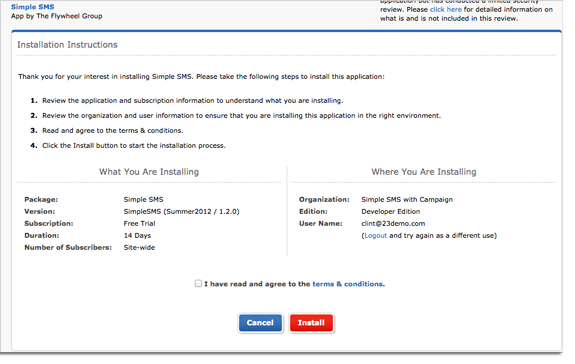Select version value SimpleSMS (Summer2012 / 1.2.0)
The image size is (575, 364).
click(x=182, y=212)
